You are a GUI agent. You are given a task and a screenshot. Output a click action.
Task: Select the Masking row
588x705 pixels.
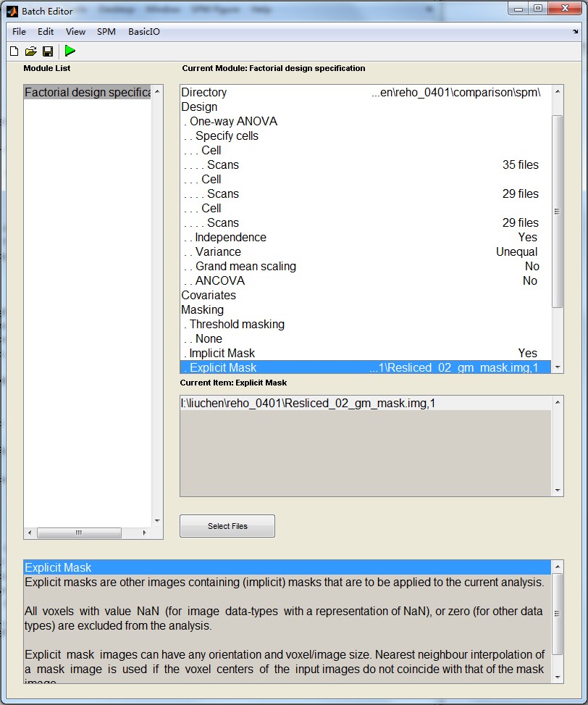365,310
